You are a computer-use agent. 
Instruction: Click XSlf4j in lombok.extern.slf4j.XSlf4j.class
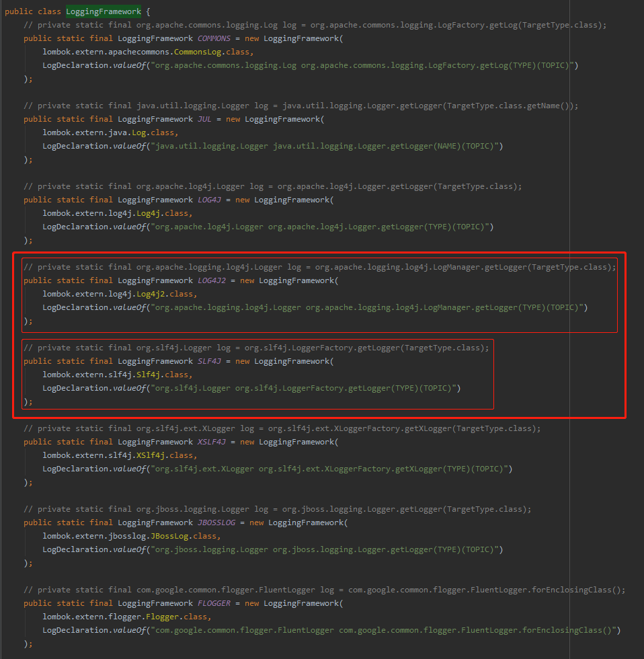click(x=151, y=455)
